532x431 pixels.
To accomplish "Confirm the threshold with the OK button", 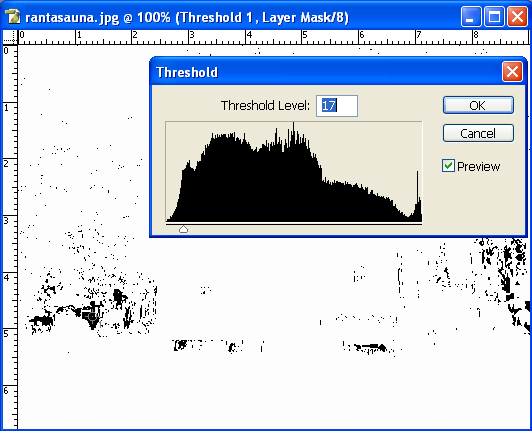I will point(478,105).
